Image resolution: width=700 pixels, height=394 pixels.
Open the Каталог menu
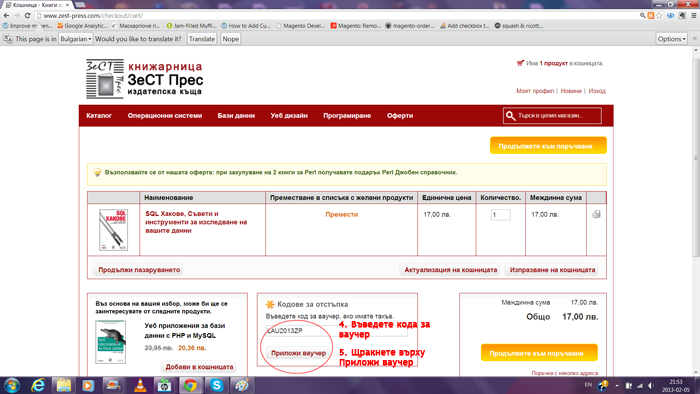[99, 116]
